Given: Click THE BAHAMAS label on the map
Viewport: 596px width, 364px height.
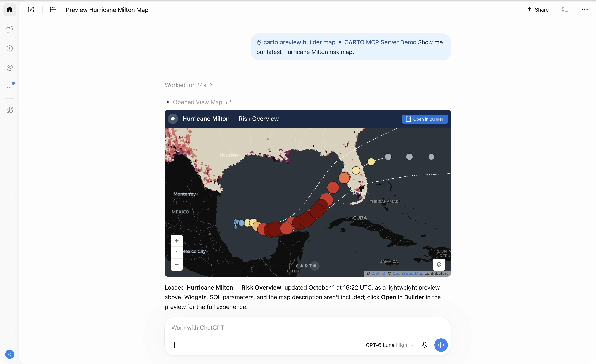Looking at the screenshot, I should pyautogui.click(x=384, y=202).
